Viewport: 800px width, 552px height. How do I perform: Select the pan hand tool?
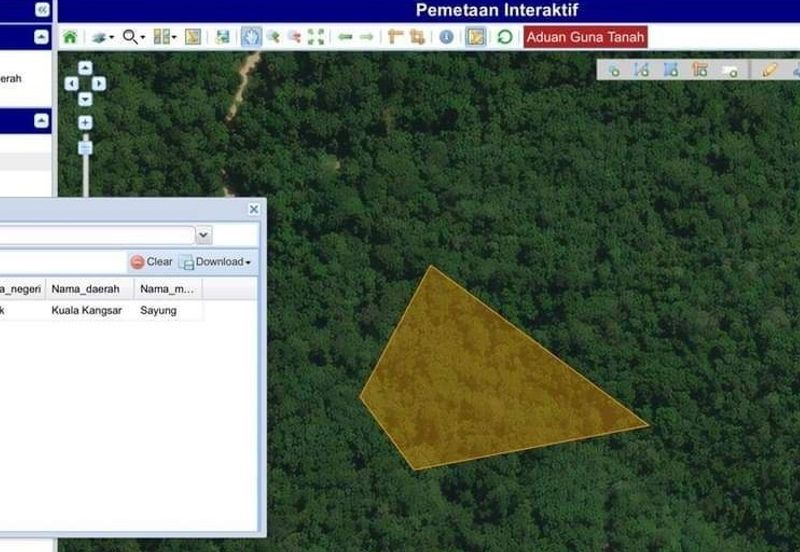click(250, 37)
